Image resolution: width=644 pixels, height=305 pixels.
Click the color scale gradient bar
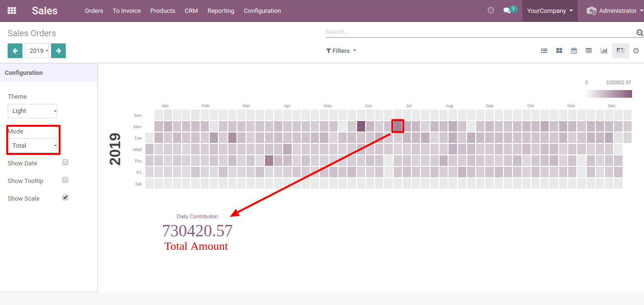click(608, 94)
